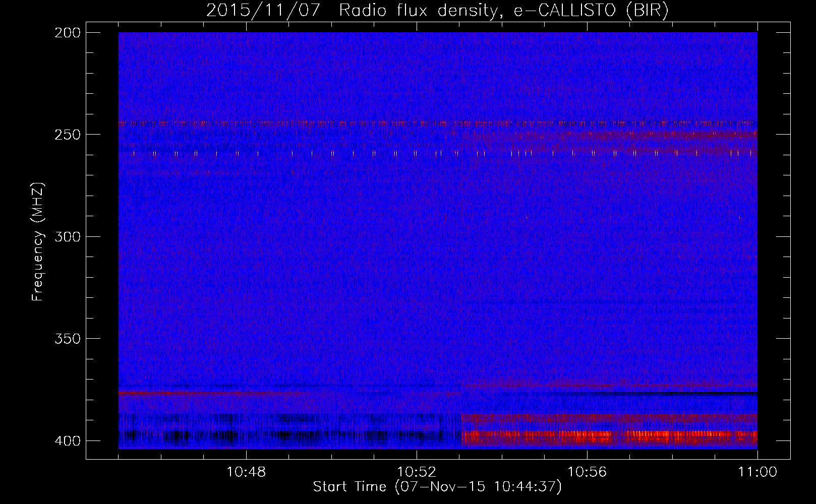Click the plot title 'Radio flux density, e-CALLISTO (BIR)'
The height and width of the screenshot is (504, 816).
pyautogui.click(x=503, y=11)
